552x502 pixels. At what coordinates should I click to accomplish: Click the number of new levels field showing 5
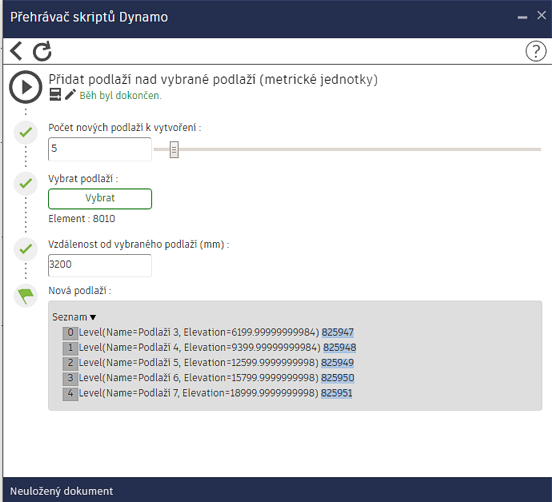[100, 149]
